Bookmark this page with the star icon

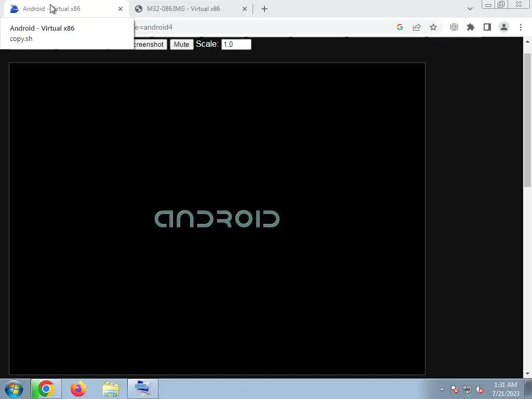tap(433, 27)
